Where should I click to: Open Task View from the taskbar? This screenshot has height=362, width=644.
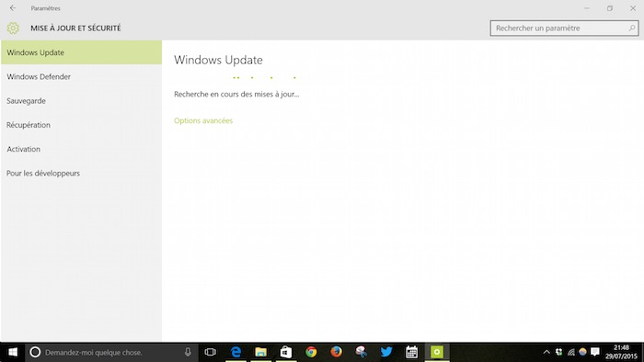tap(210, 352)
